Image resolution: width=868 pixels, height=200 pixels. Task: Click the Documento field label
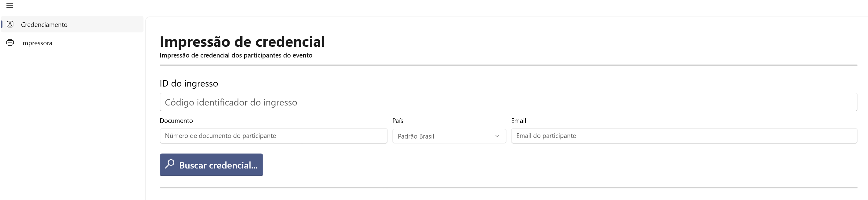[176, 121]
